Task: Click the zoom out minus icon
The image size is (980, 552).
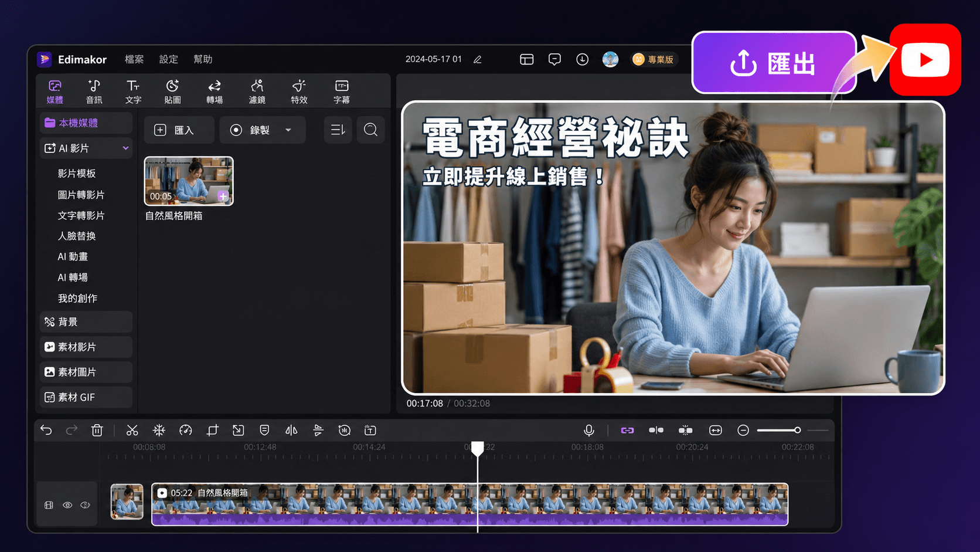Action: click(x=743, y=431)
